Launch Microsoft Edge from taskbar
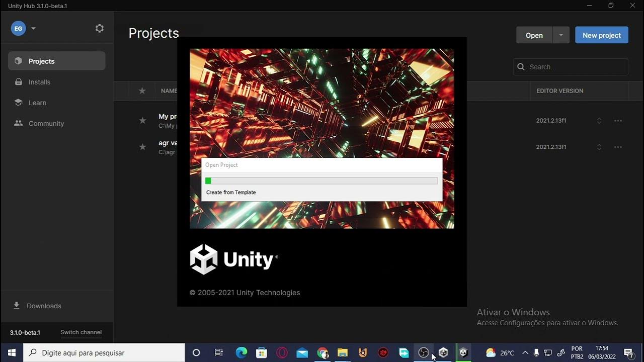The height and width of the screenshot is (362, 644). pyautogui.click(x=242, y=352)
